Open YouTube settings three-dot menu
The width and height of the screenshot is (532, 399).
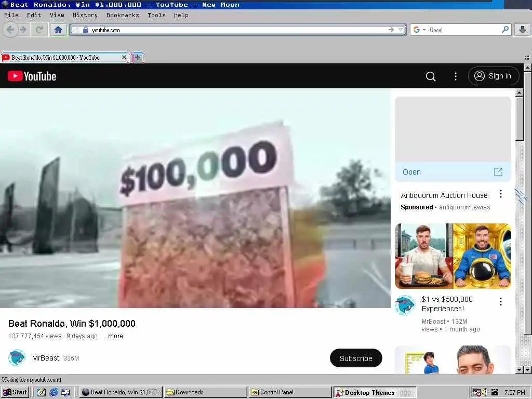pyautogui.click(x=455, y=76)
